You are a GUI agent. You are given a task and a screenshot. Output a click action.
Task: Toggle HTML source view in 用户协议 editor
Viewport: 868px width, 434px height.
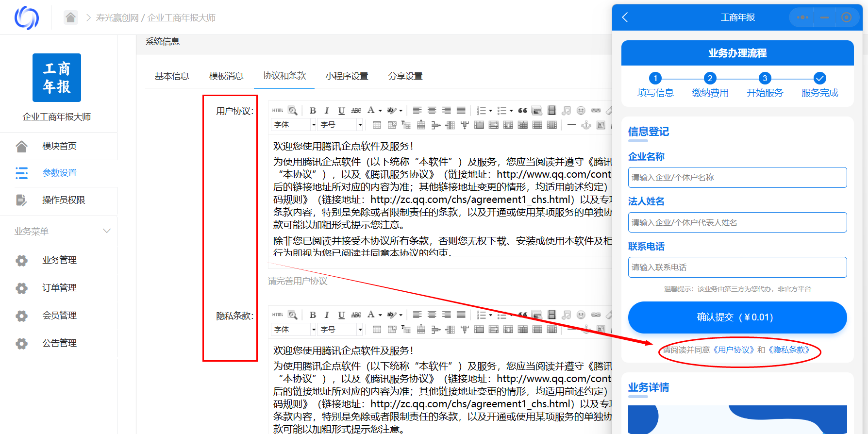[x=278, y=111]
